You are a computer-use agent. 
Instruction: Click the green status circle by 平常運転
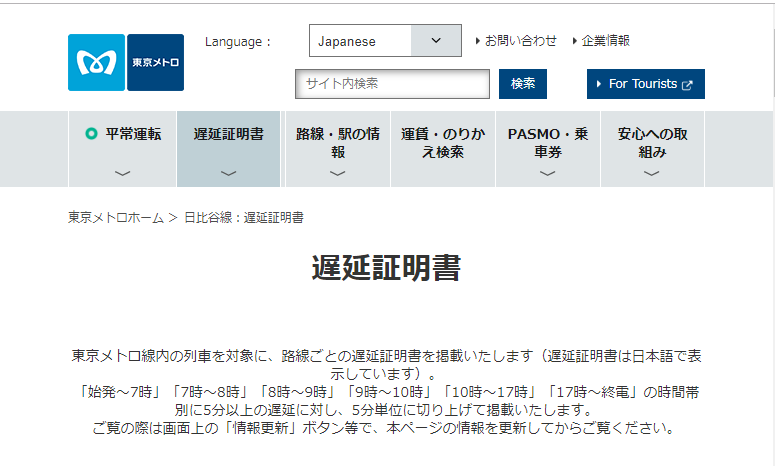point(91,133)
